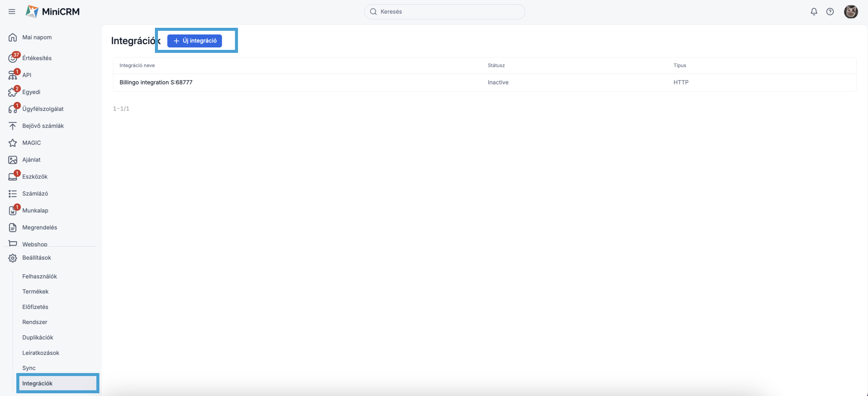Click the Keresés search field
Screen dimensions: 868x396
pos(444,12)
